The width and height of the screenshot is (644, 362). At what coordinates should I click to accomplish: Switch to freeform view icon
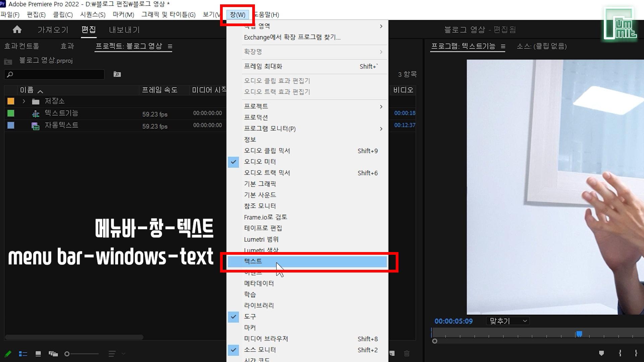[53, 354]
